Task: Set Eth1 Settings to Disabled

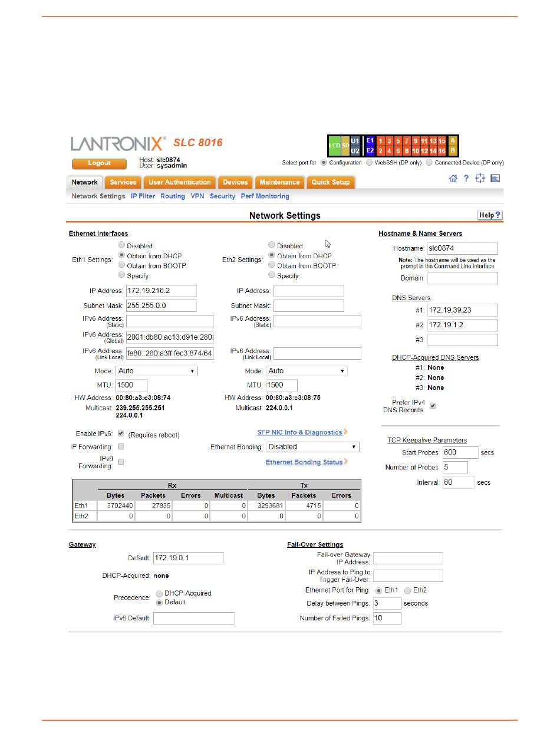Action: (121, 245)
